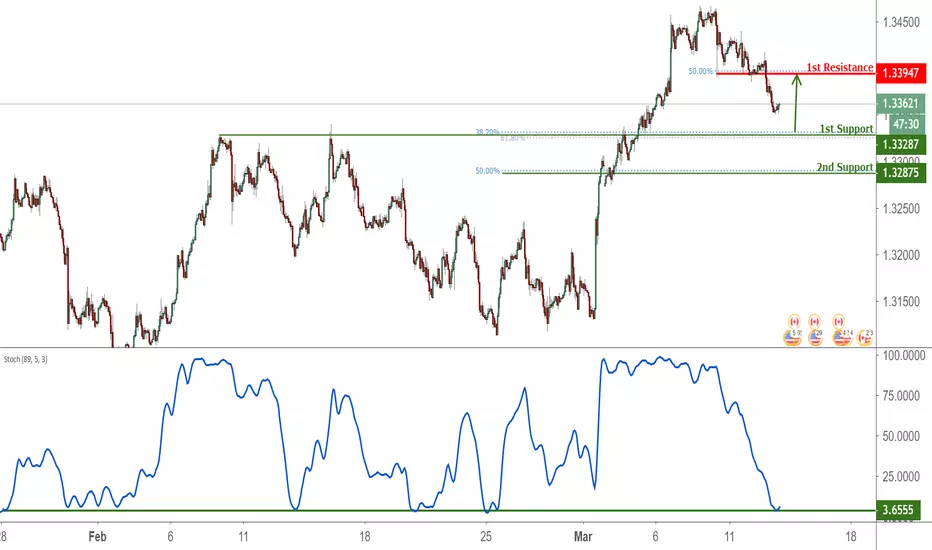This screenshot has height=550, width=932.
Task: Select the red 1st Resistance horizontal line
Action: point(796,74)
